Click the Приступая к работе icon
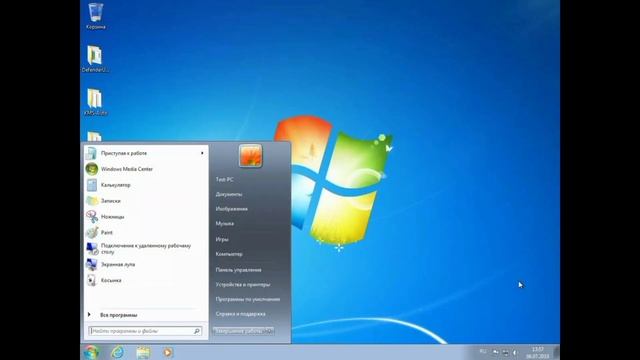This screenshot has width=640, height=360. (92, 153)
